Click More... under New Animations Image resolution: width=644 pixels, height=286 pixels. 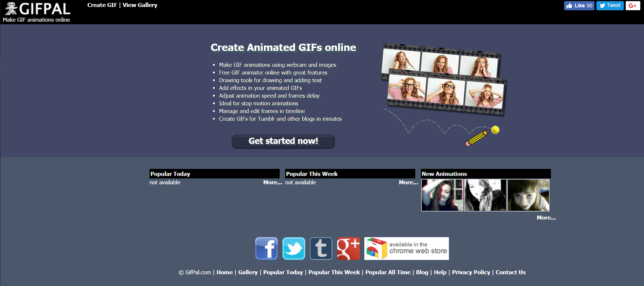click(546, 218)
